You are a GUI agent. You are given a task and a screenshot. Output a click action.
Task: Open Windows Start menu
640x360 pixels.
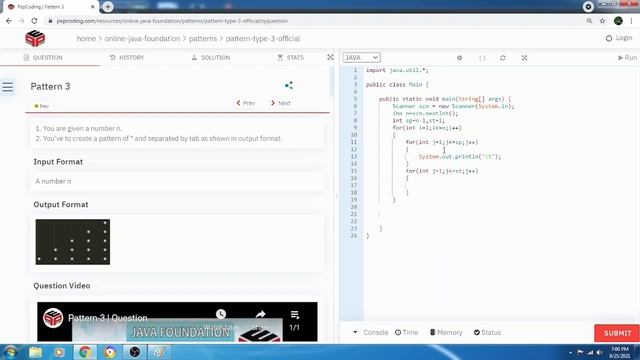[10, 352]
